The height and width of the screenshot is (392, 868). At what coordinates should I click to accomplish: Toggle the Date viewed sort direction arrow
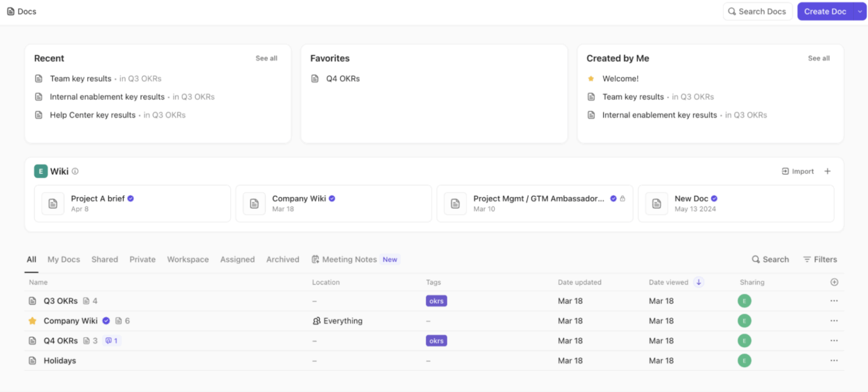[x=698, y=282]
